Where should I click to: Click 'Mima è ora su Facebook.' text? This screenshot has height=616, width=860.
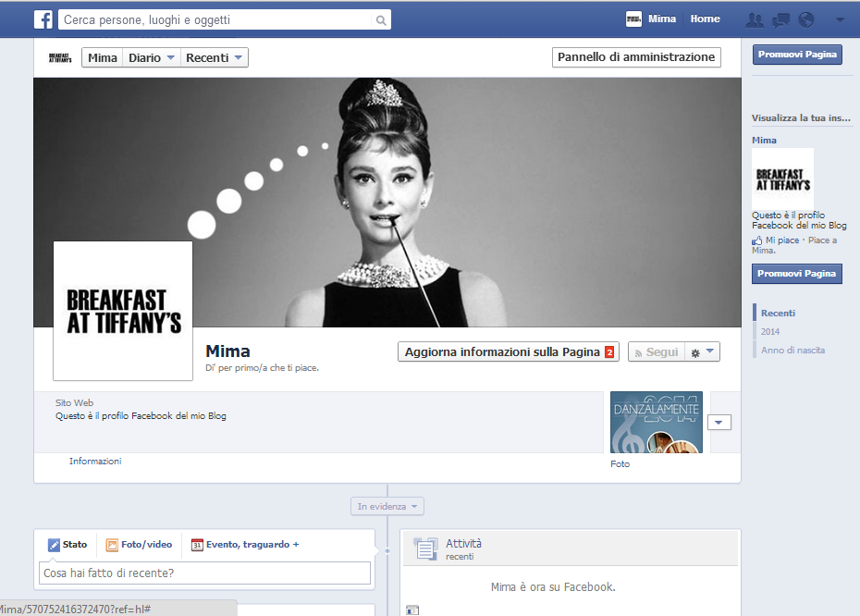553,587
